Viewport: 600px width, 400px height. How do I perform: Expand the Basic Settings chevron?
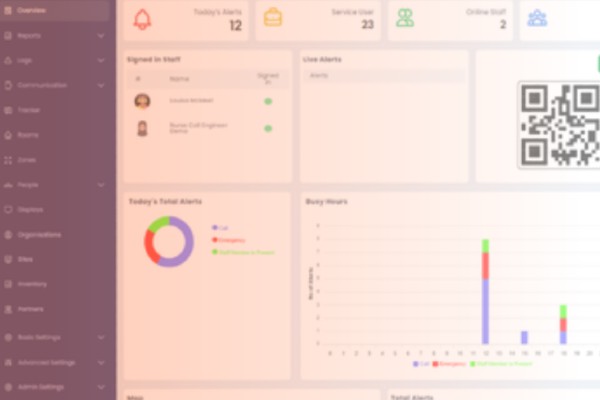[x=101, y=337]
